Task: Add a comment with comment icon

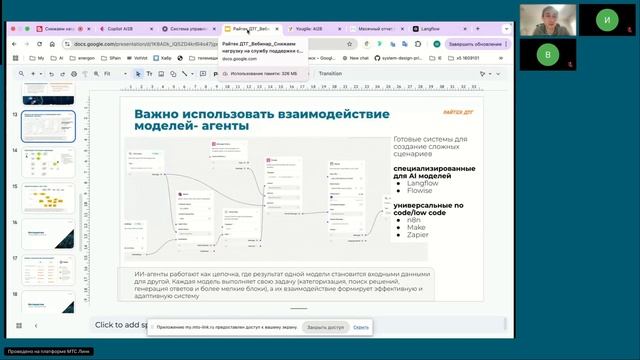Action: click(x=203, y=74)
